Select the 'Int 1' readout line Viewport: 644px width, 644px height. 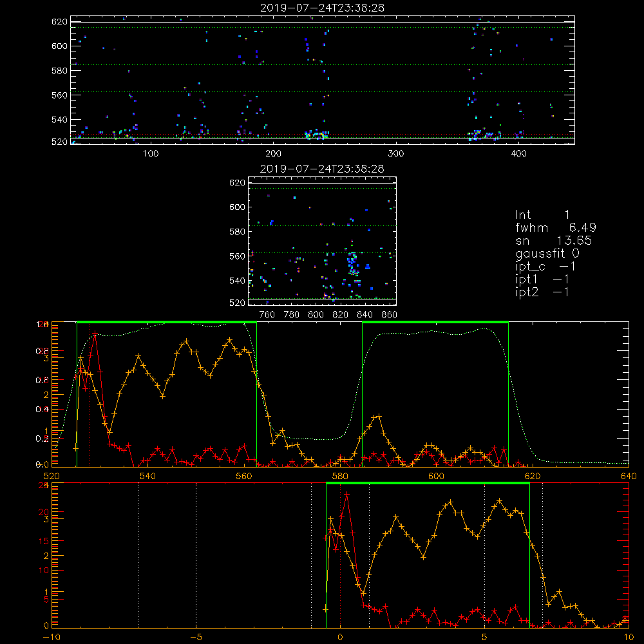click(x=542, y=215)
